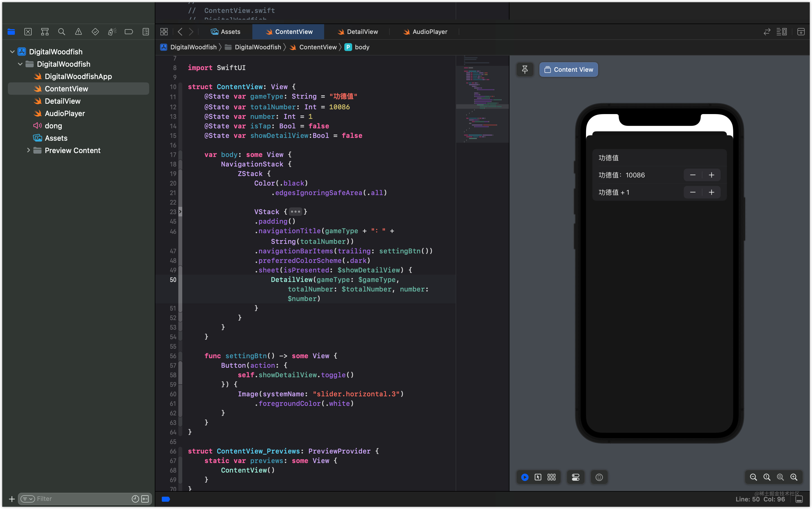Open the Find navigator magnifier icon
The image size is (812, 509).
pyautogui.click(x=62, y=32)
